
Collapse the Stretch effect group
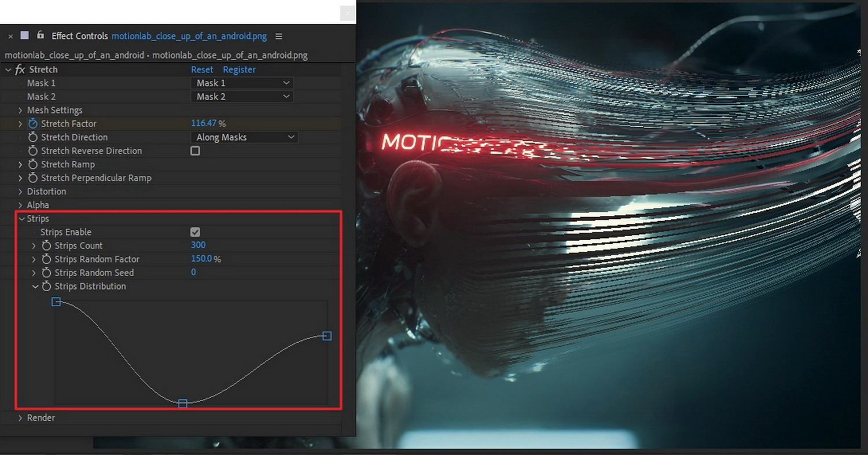click(x=8, y=69)
